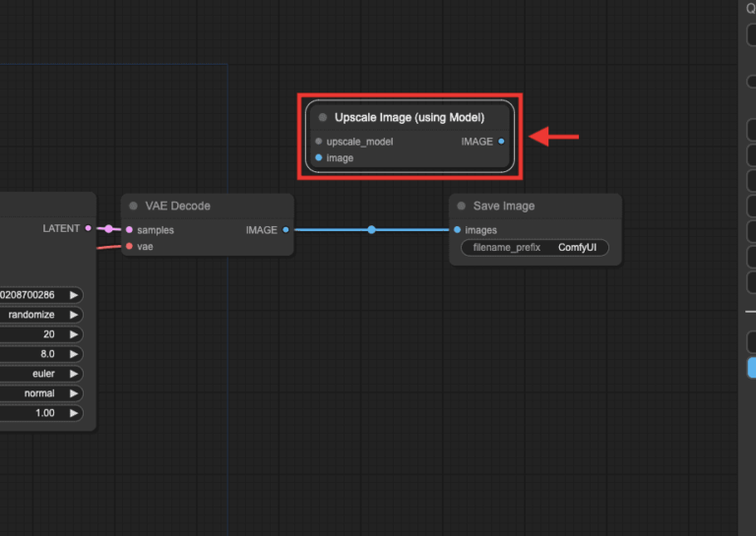Click the LATENT output port
Image resolution: width=756 pixels, height=536 pixels.
pos(89,228)
